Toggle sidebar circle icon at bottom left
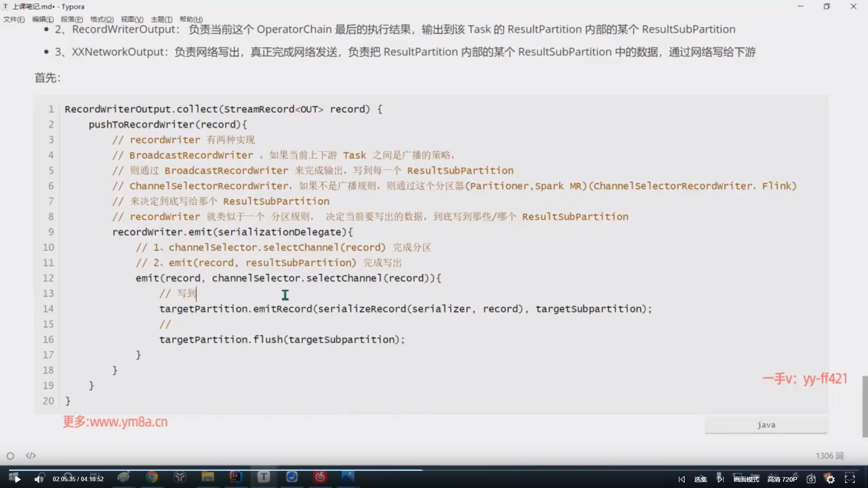Screen dimensions: 868x488 [10, 456]
